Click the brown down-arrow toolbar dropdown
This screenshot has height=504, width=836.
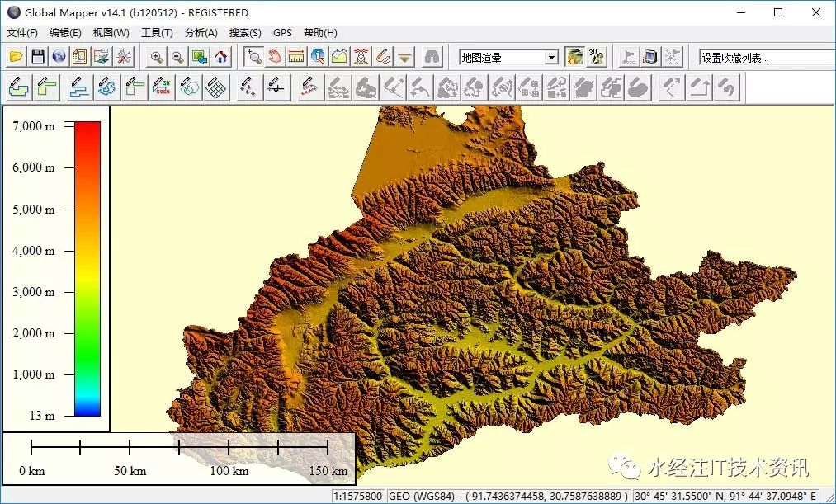[x=404, y=57]
